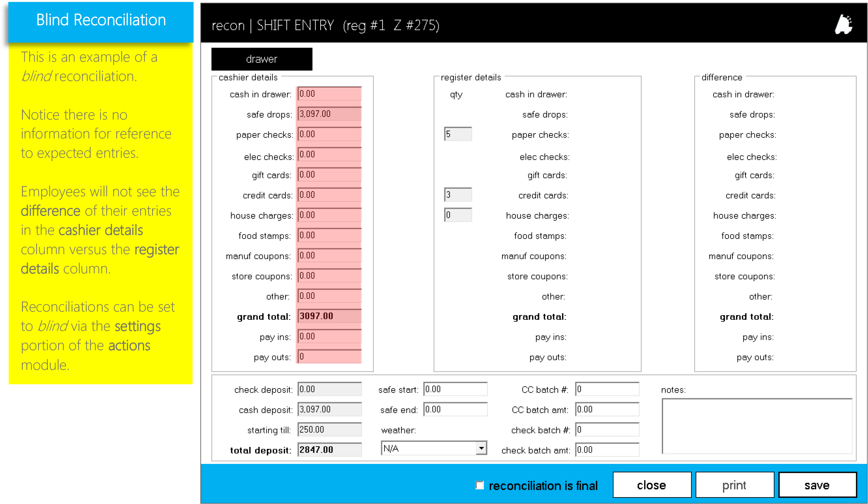Click the cashier gift cards field
Viewport: 868px width, 504px height.
[x=329, y=175]
